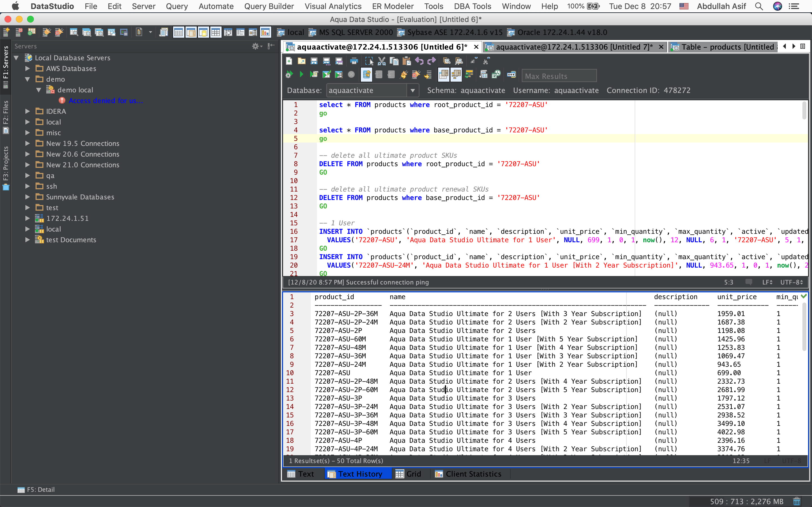Image resolution: width=812 pixels, height=507 pixels.
Task: Click the Paste clipboard icon
Action: [406, 61]
